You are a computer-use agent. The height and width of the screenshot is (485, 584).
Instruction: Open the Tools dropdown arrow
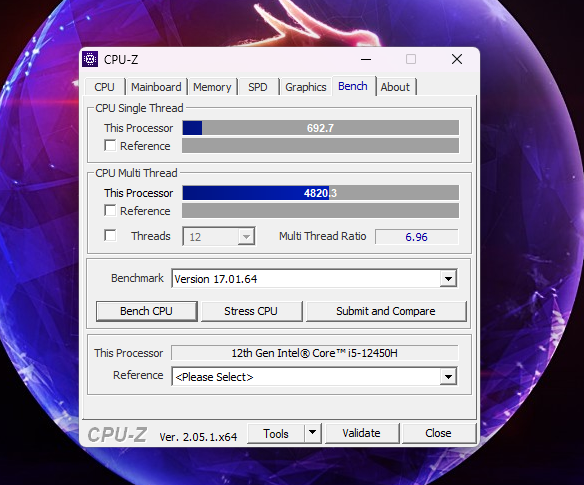point(313,433)
